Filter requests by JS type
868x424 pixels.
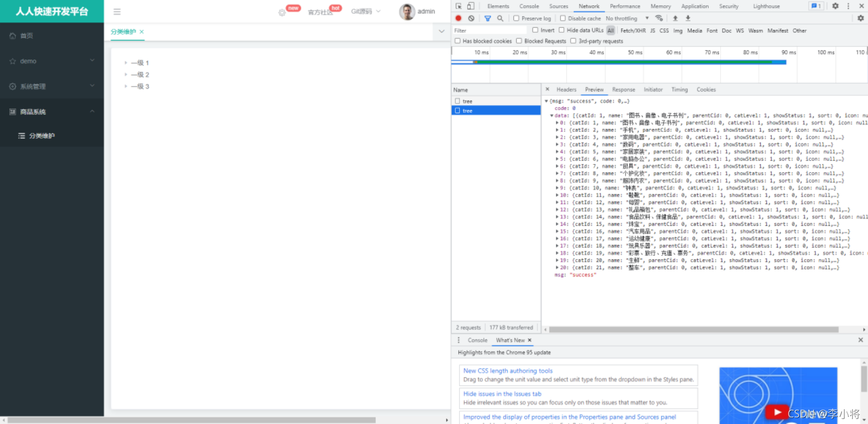653,30
